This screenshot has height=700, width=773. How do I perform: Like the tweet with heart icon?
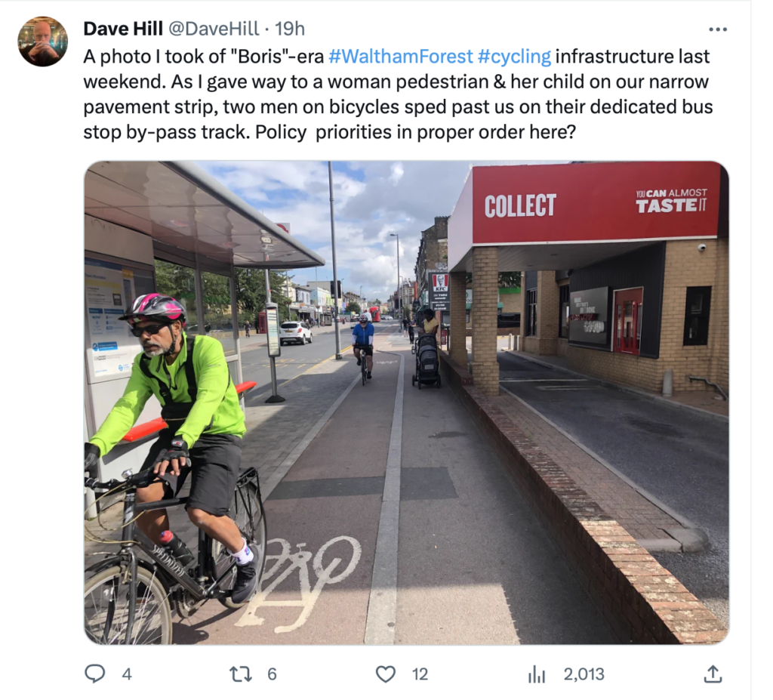click(x=386, y=674)
